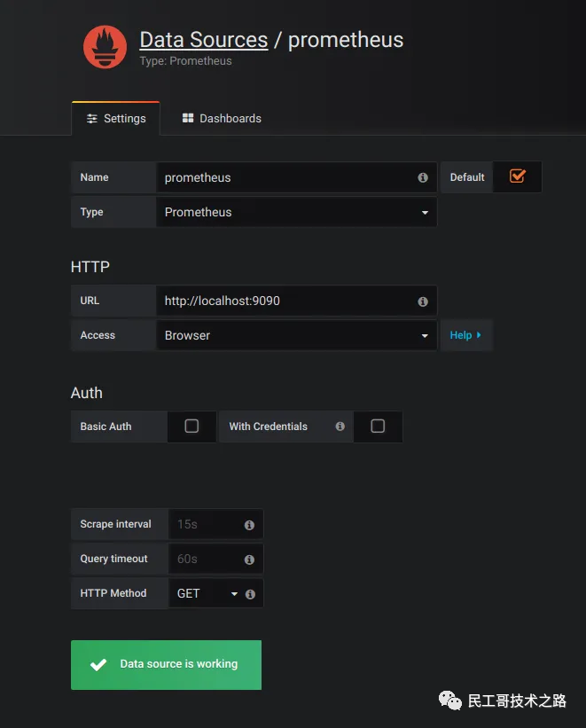Open the Access dropdown showing Browser

coord(297,335)
